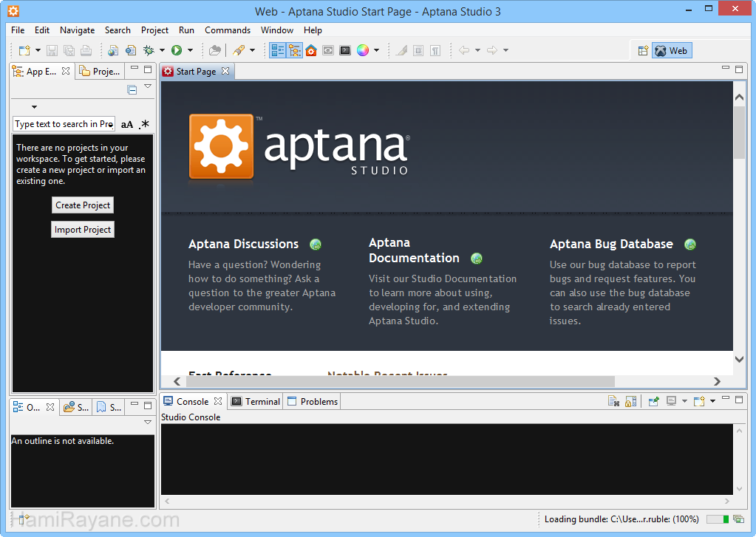
Task: Click the Run (green play) toolbar icon
Action: click(x=177, y=50)
